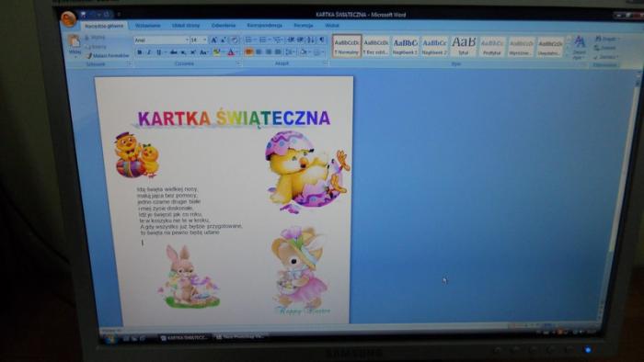Apply strikethrough formatting

coord(173,52)
